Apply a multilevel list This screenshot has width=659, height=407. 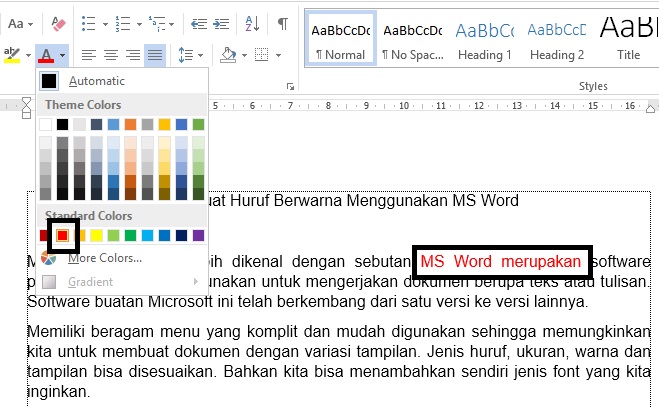157,24
